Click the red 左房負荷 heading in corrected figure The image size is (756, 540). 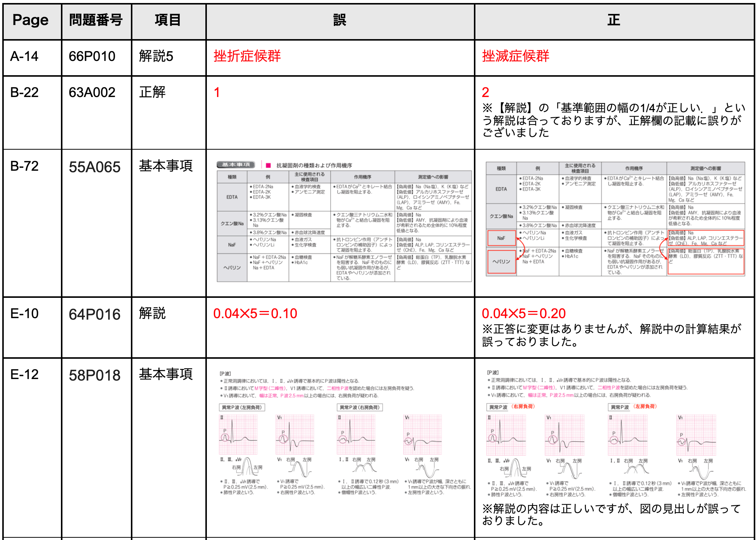(645, 407)
